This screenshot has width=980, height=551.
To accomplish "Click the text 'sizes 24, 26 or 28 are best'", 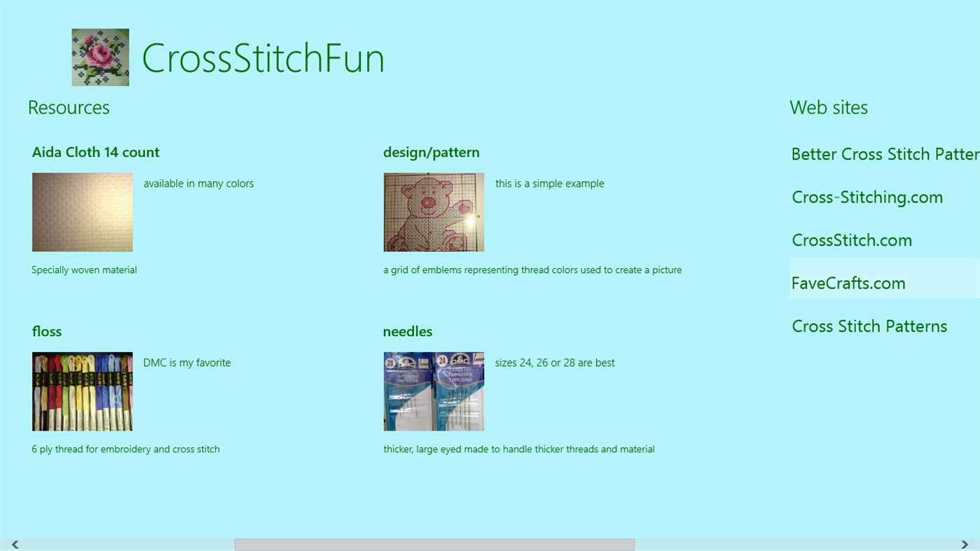I will [x=555, y=363].
